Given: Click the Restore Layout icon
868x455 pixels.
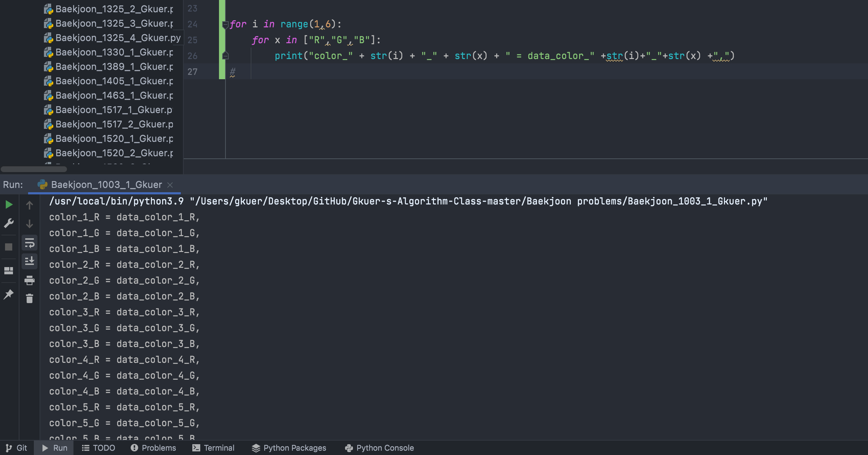Looking at the screenshot, I should pos(9,270).
